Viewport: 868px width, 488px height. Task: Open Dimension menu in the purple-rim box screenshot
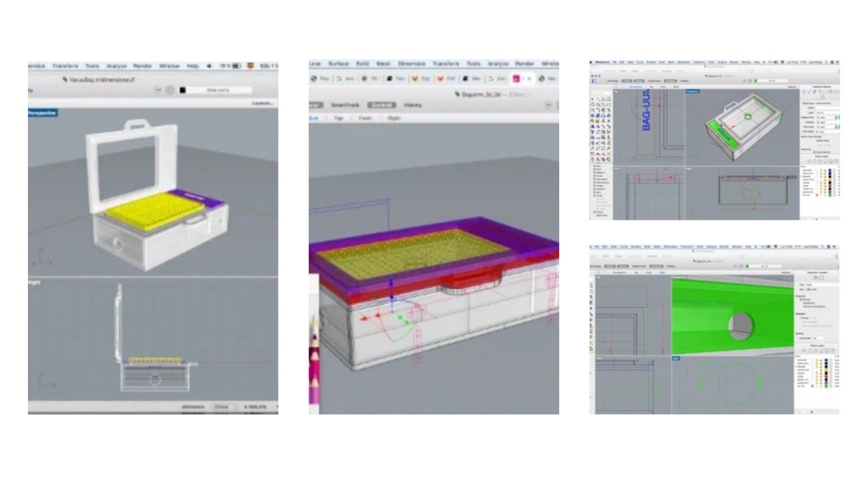(x=412, y=64)
